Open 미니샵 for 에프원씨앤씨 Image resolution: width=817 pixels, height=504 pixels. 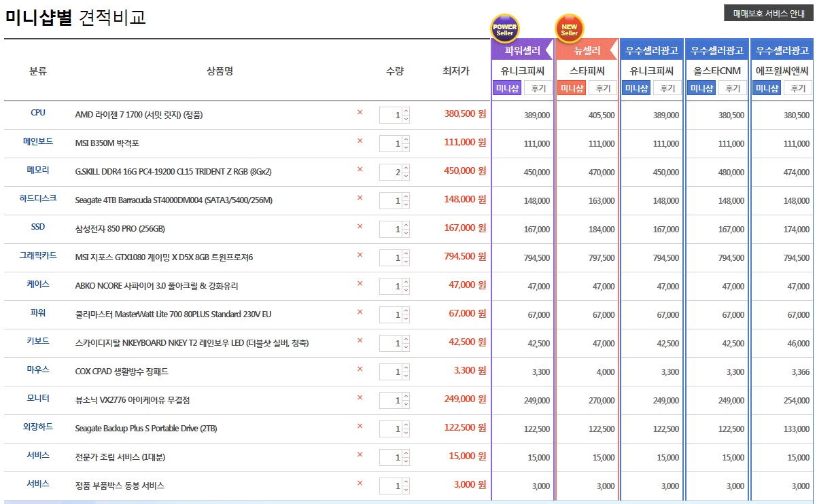(767, 88)
